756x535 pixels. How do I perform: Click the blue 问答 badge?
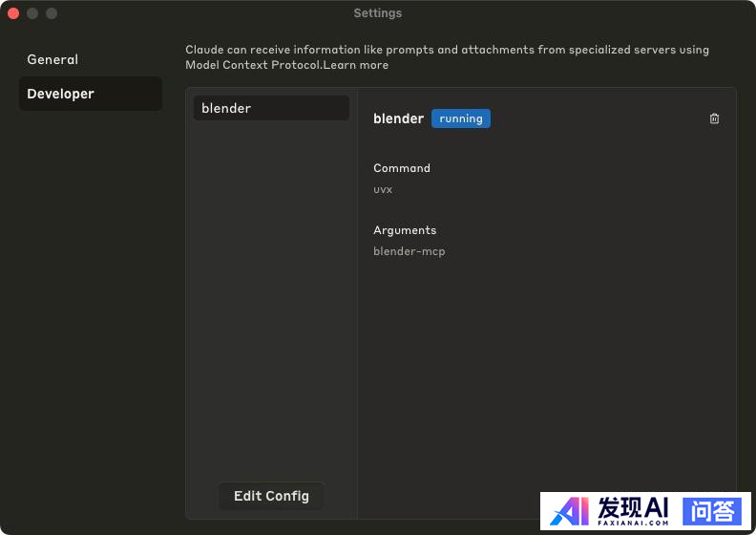click(x=711, y=511)
